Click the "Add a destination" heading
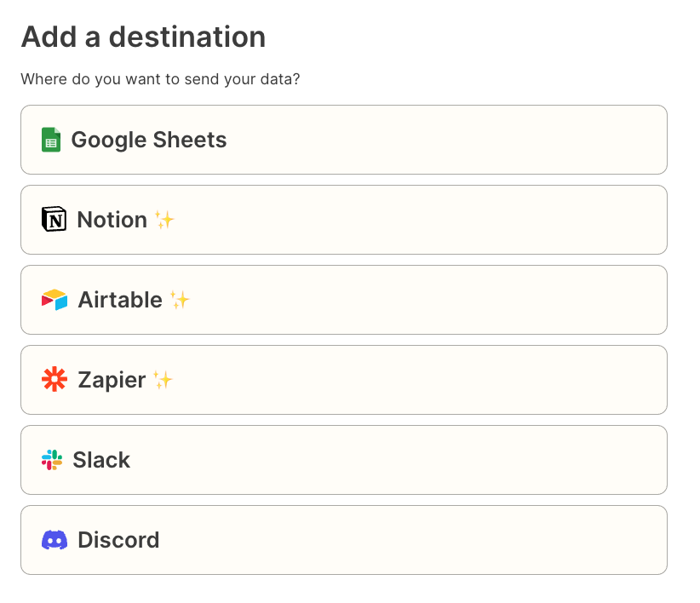The image size is (700, 603). [143, 37]
